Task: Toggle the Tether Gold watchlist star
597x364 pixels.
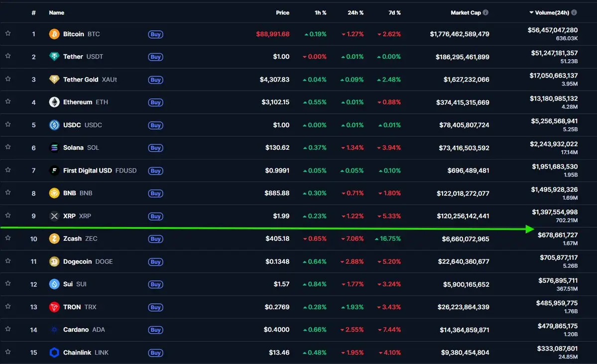Action: 8,79
